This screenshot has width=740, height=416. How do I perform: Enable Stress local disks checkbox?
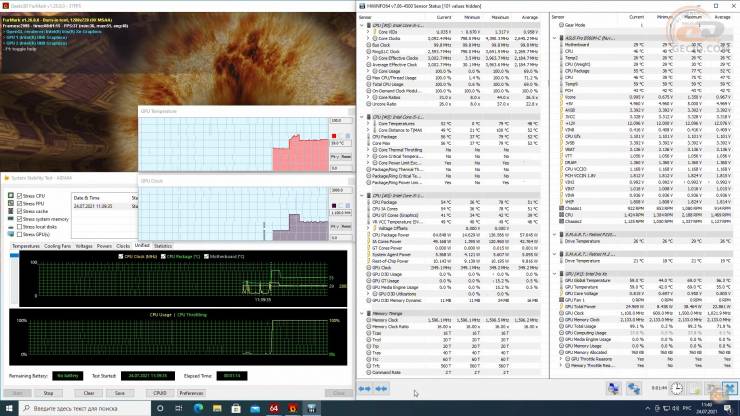click(19, 227)
